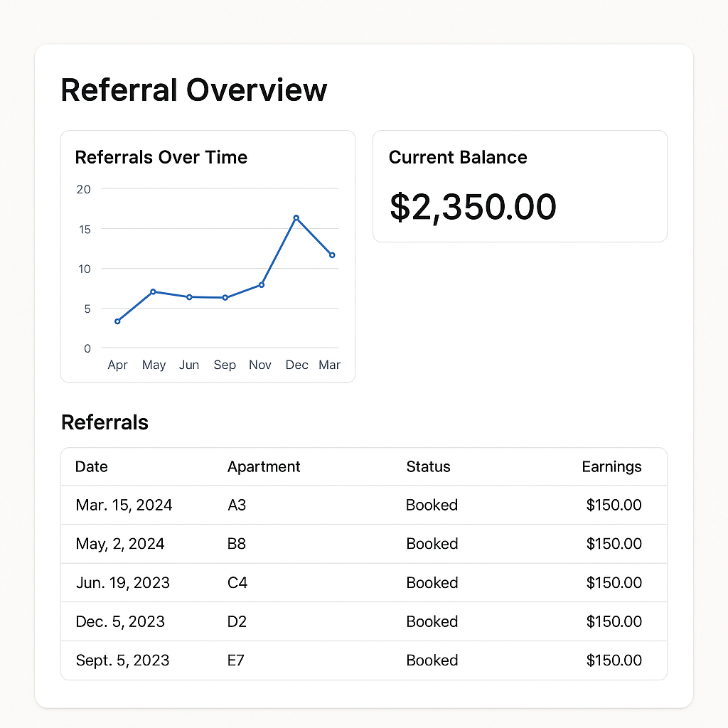Click apartment E7 in the table
The height and width of the screenshot is (728, 728).
(x=236, y=660)
